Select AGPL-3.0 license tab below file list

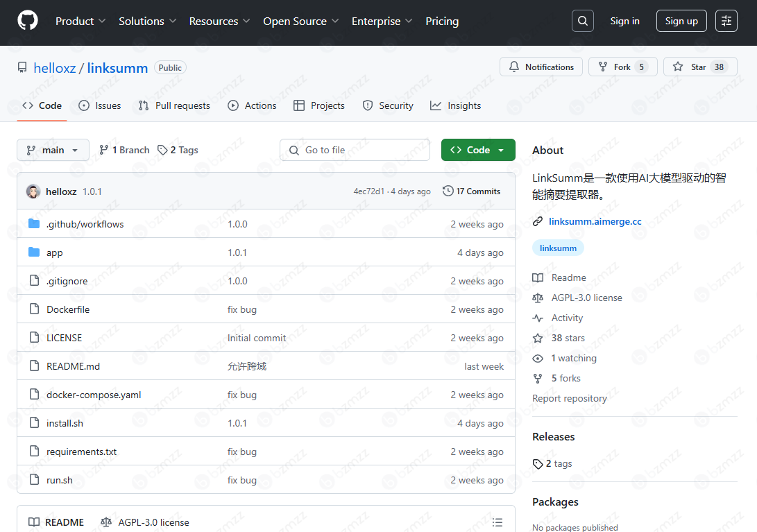(145, 522)
